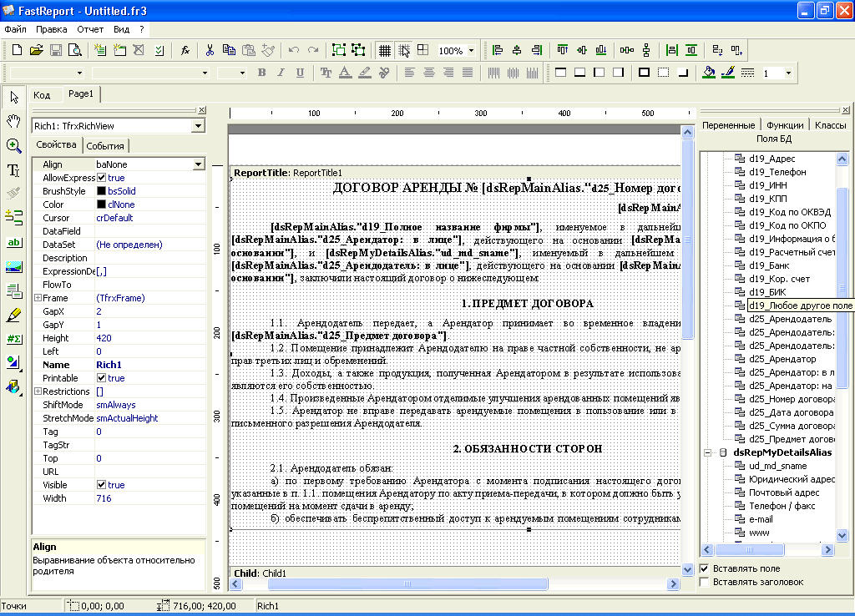Toggle the Show grid icon
This screenshot has width=855, height=616.
(385, 50)
